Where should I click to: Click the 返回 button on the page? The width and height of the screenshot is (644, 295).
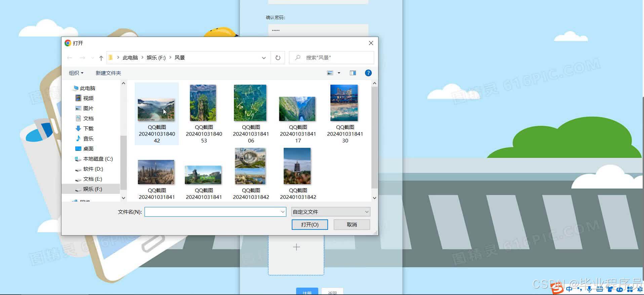332,292
